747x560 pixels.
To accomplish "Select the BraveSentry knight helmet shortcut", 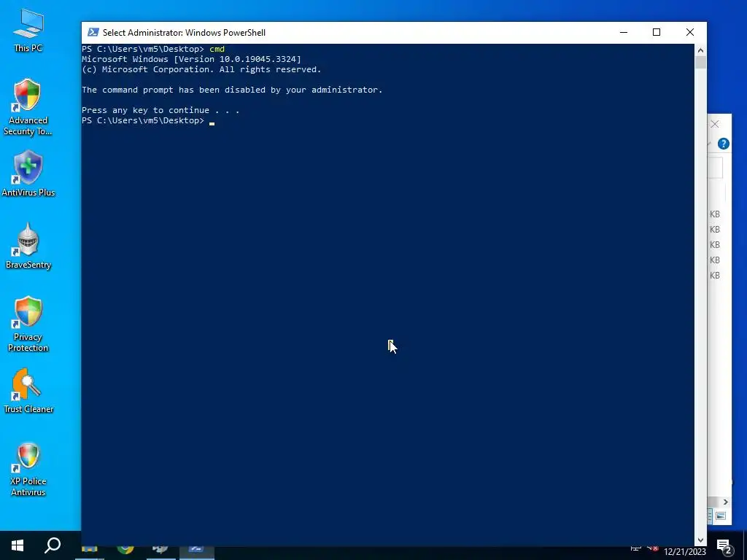I will (28, 246).
